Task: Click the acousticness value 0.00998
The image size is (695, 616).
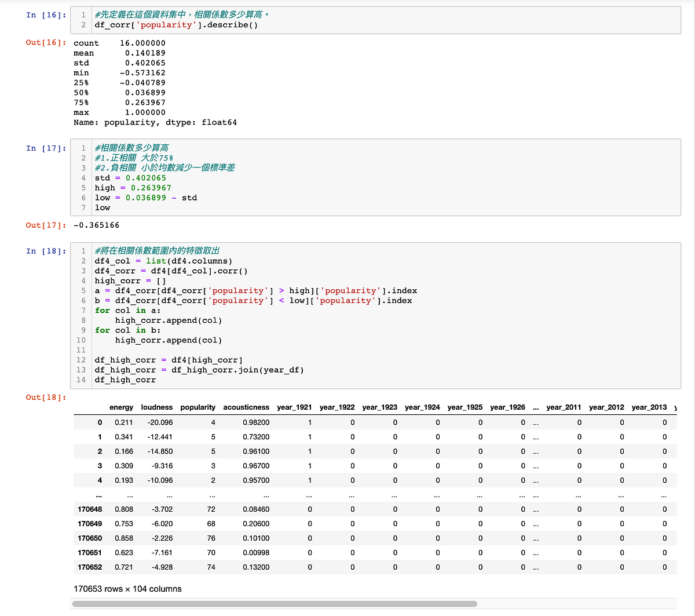Action: point(257,553)
